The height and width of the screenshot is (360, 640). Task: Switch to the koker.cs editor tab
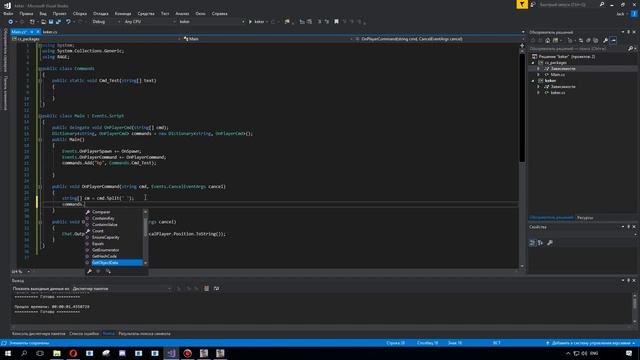coord(50,32)
